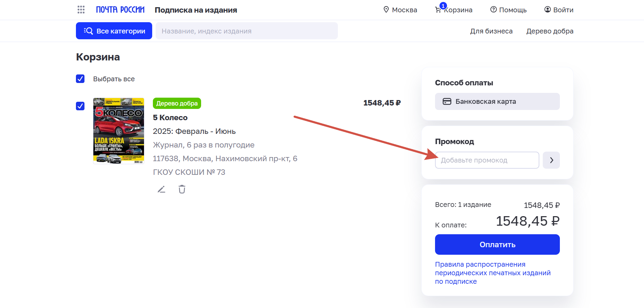
Task: Click Войти to sign in
Action: pos(559,10)
